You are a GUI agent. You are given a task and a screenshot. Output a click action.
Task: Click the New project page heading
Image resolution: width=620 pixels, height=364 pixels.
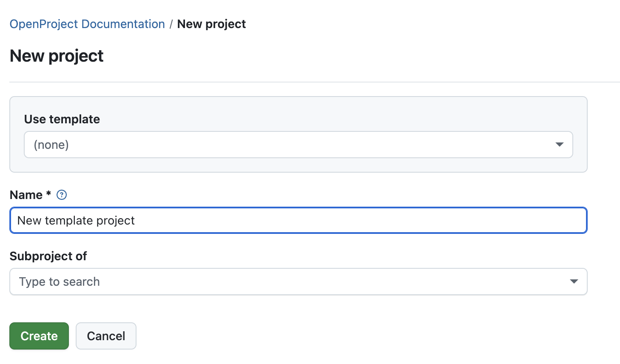(x=56, y=56)
